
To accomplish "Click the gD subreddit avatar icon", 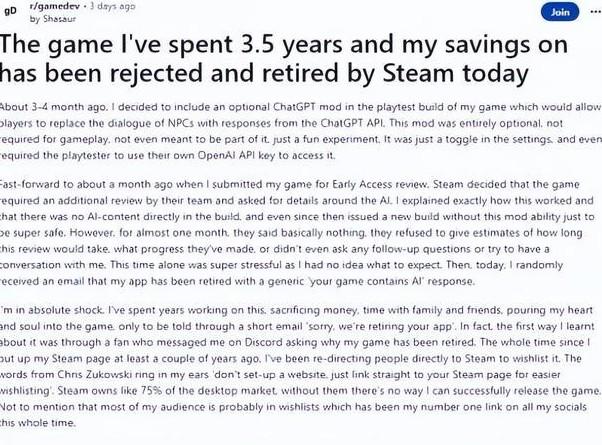I will [x=11, y=11].
